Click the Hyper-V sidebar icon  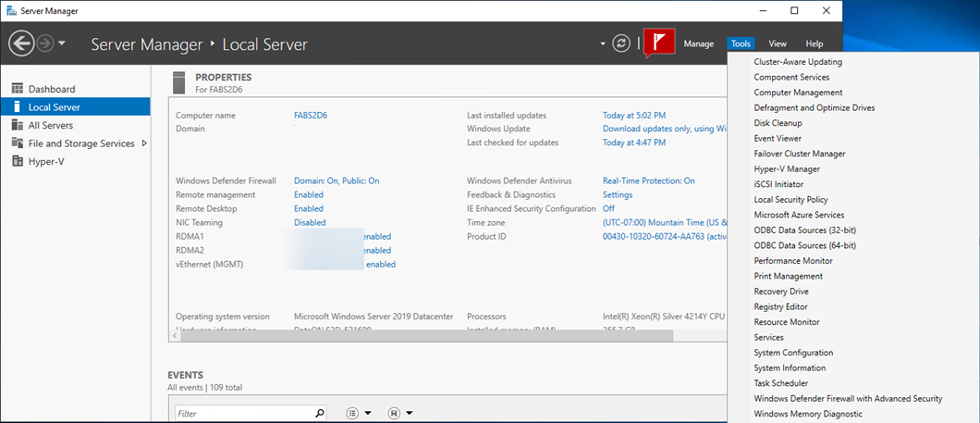click(18, 161)
